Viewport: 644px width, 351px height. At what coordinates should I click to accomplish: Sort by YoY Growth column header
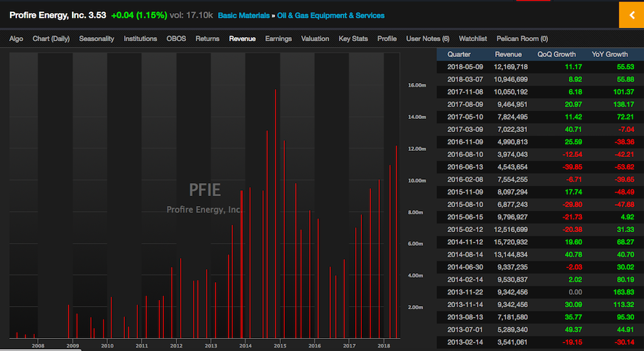609,54
